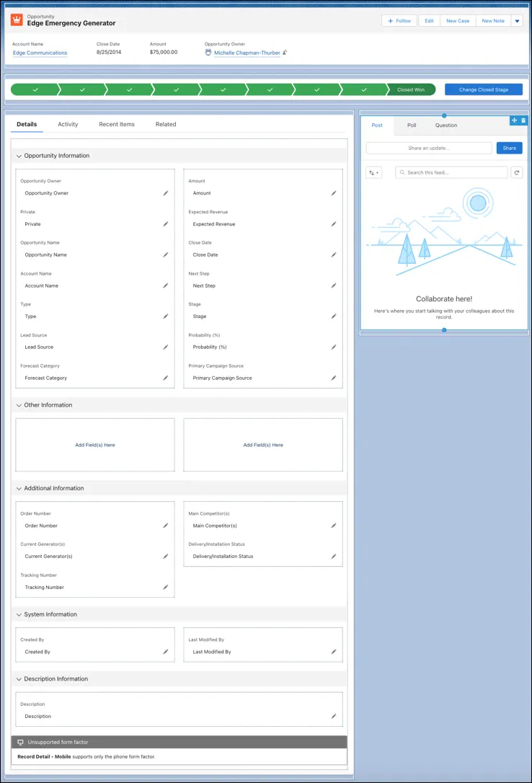Click pencil icon beside Order Number field
Viewport: 532px width, 783px height.
point(166,526)
